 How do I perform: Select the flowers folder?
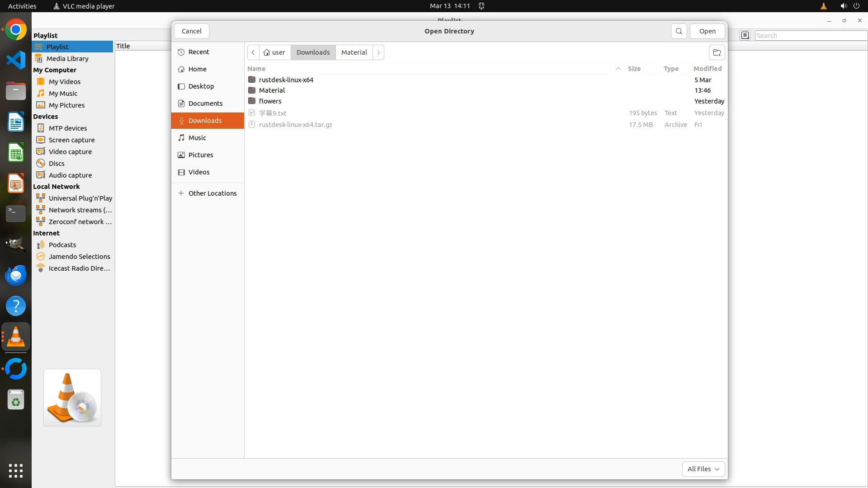click(270, 101)
